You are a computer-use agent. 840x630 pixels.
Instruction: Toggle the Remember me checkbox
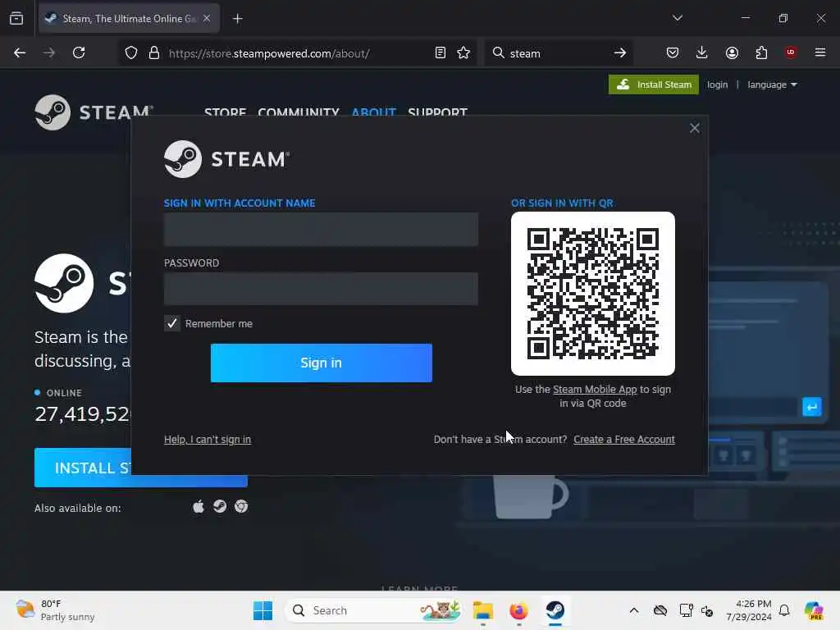tap(172, 323)
